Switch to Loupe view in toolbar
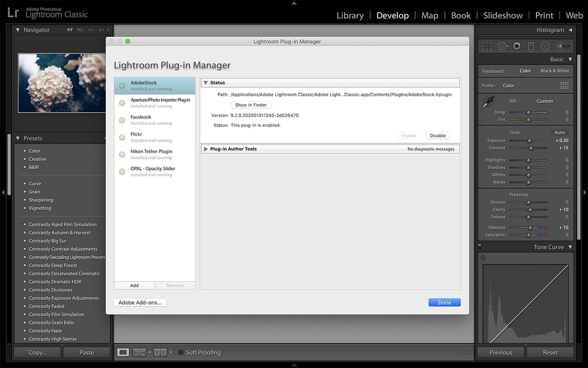The width and height of the screenshot is (588, 368). [123, 352]
